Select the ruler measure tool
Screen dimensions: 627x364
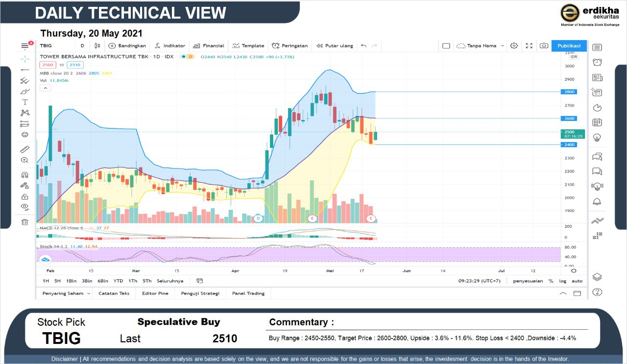(x=25, y=149)
